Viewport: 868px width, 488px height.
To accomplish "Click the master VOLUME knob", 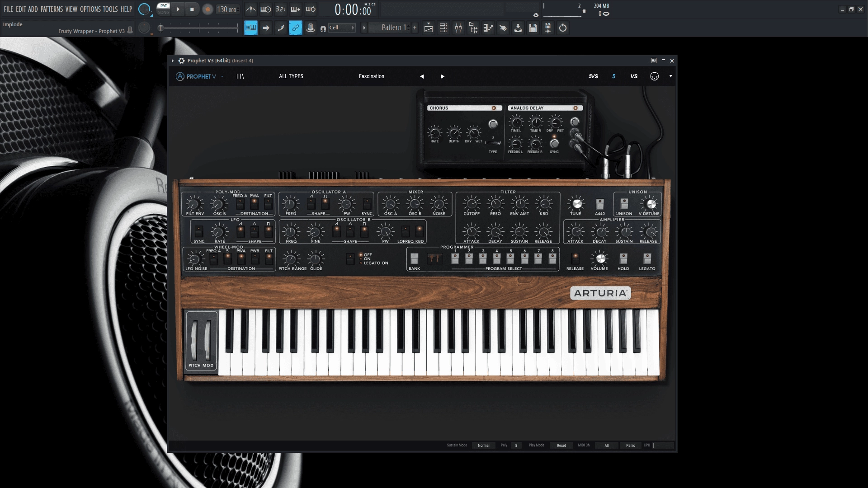I will point(600,258).
